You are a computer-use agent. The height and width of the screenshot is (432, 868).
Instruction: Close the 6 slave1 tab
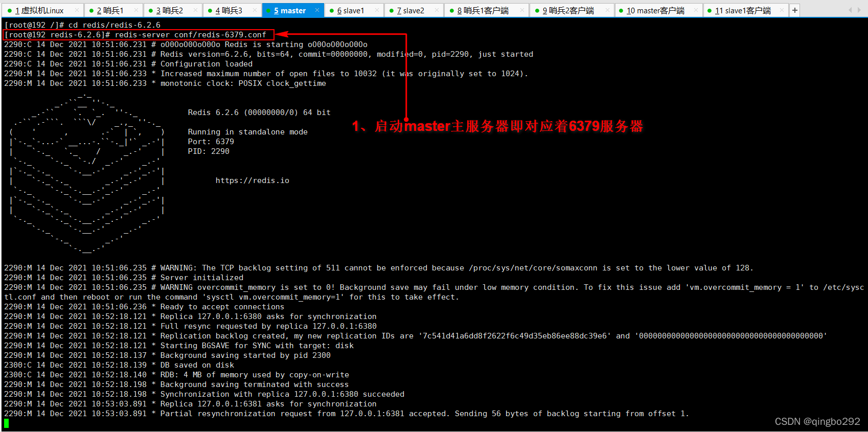click(x=377, y=10)
